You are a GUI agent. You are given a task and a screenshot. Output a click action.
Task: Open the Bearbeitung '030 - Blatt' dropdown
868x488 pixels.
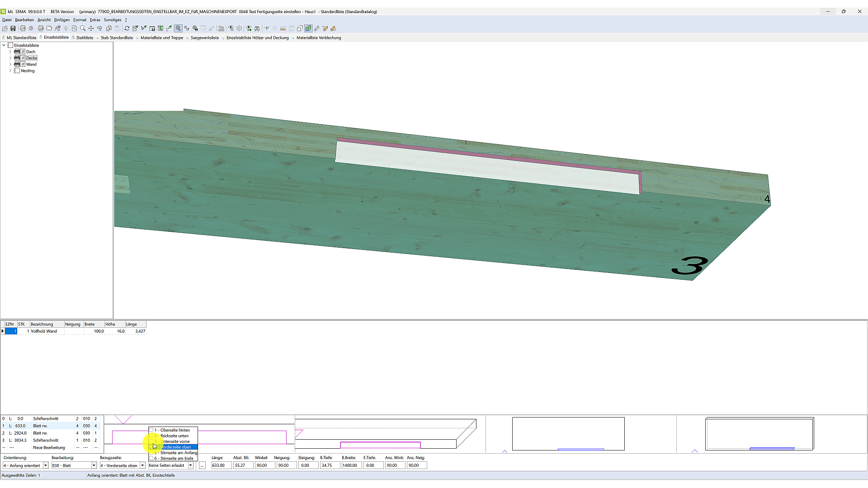[94, 465]
